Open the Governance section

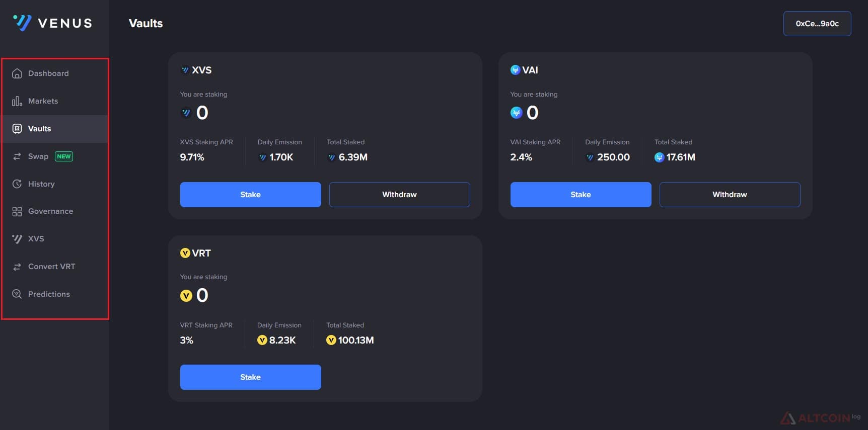pyautogui.click(x=55, y=211)
